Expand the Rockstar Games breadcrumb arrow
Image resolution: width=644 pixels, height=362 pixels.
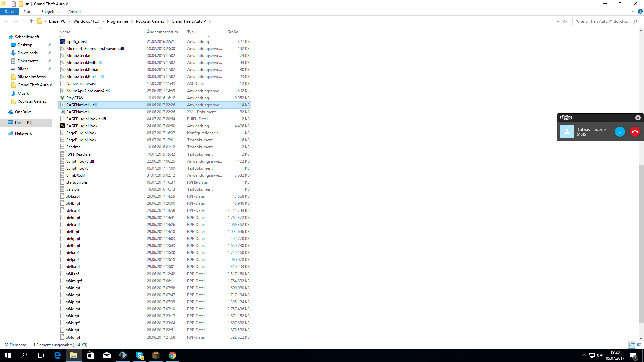[168, 21]
